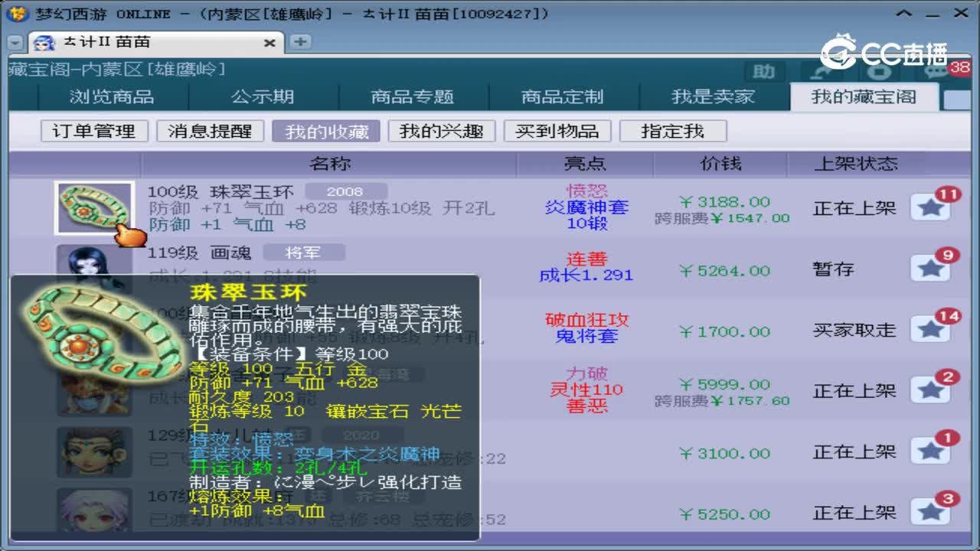Open the 助 help icon

point(763,71)
